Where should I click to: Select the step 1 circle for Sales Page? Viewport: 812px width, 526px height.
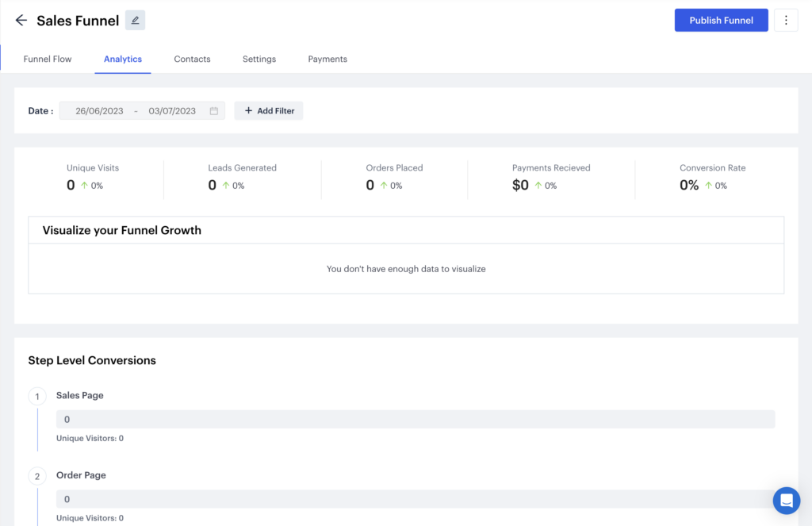coord(37,396)
